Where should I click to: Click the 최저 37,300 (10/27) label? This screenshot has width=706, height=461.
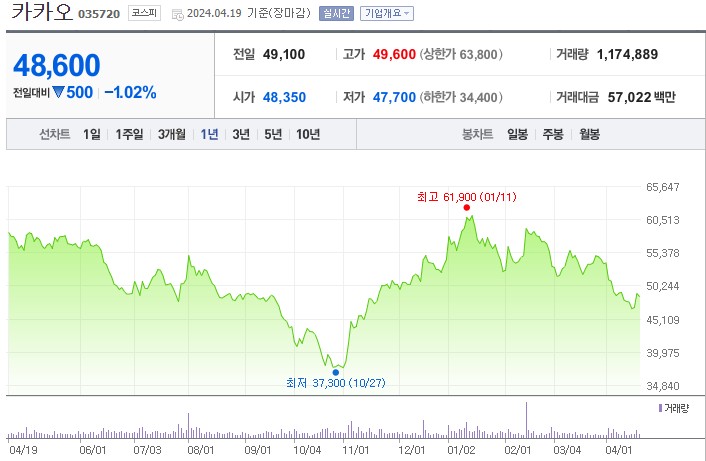pyautogui.click(x=335, y=383)
